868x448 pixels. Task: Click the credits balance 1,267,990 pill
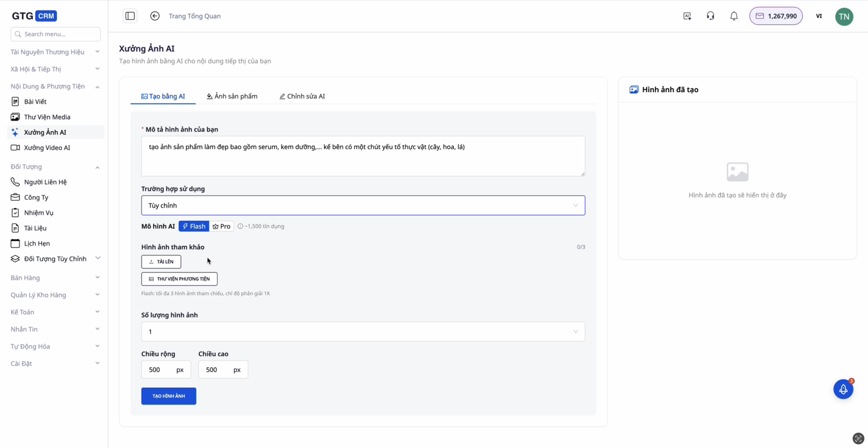coord(776,16)
